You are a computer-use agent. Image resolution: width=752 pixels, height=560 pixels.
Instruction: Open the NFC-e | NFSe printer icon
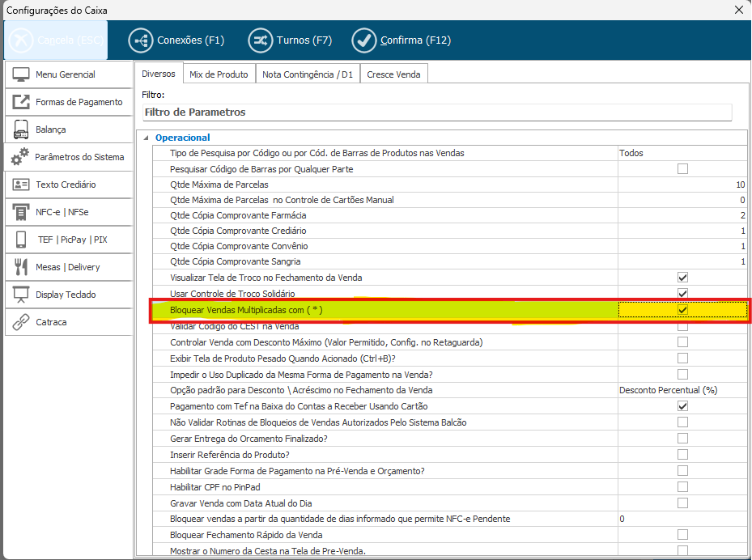(21, 212)
